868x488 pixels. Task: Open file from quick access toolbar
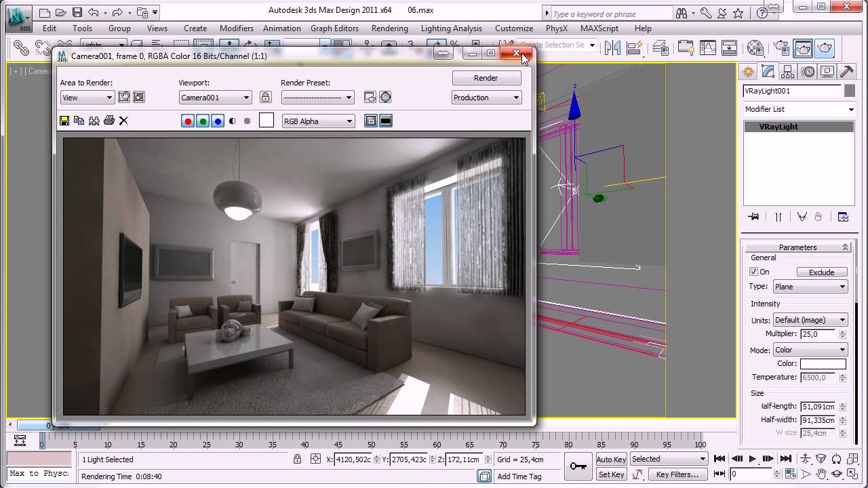(x=62, y=12)
